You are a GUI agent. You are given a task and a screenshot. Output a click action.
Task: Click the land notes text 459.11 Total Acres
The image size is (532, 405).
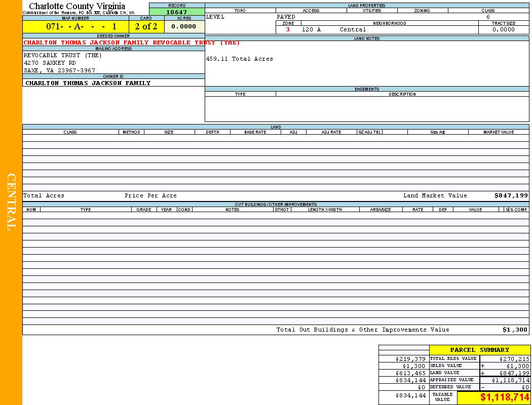(239, 59)
